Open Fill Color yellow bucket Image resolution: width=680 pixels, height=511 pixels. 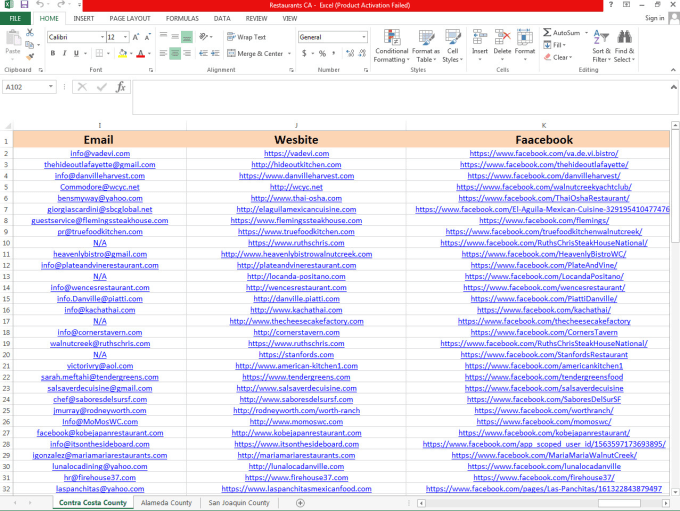click(122, 53)
